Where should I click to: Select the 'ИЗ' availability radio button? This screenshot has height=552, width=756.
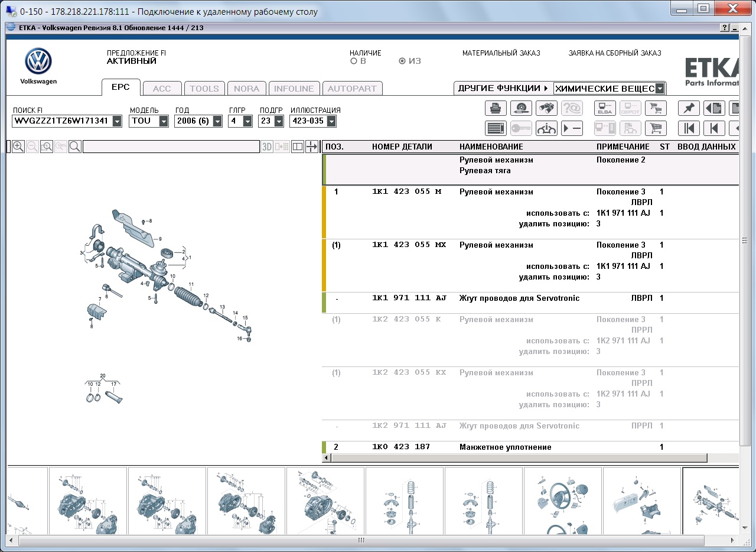pos(402,61)
